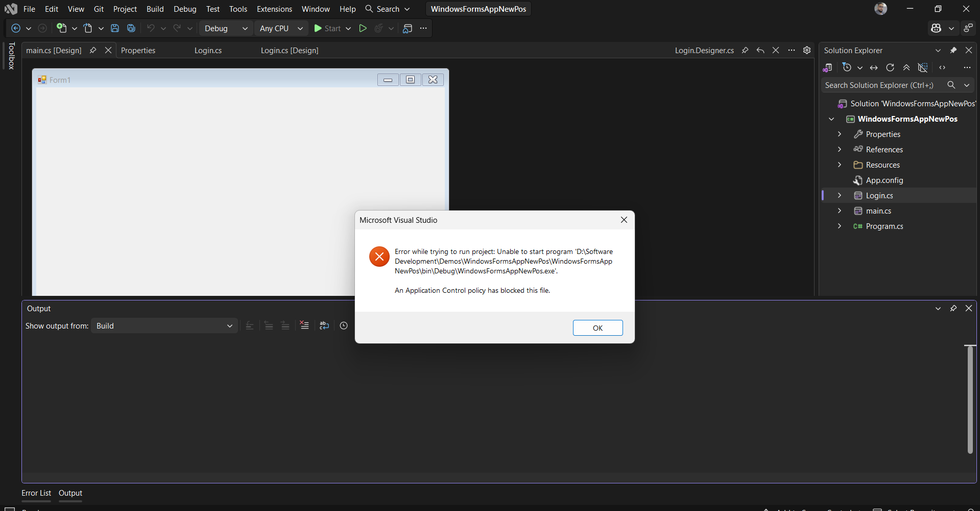Open the Extensions menu

tap(274, 9)
